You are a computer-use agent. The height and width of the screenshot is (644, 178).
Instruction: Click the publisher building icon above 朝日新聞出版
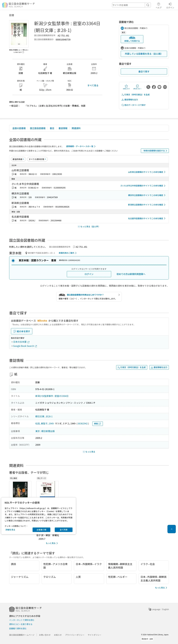click(x=70, y=69)
